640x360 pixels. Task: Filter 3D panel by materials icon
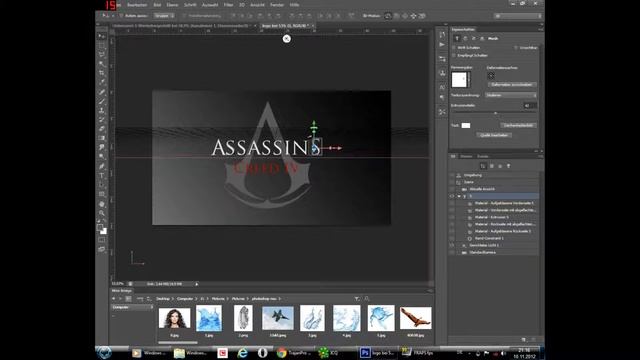pyautogui.click(x=500, y=166)
